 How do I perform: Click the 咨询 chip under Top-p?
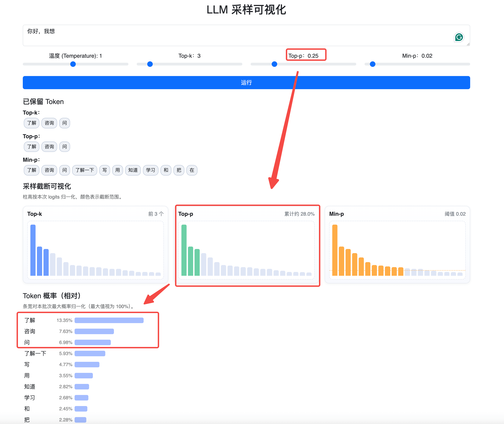point(49,147)
